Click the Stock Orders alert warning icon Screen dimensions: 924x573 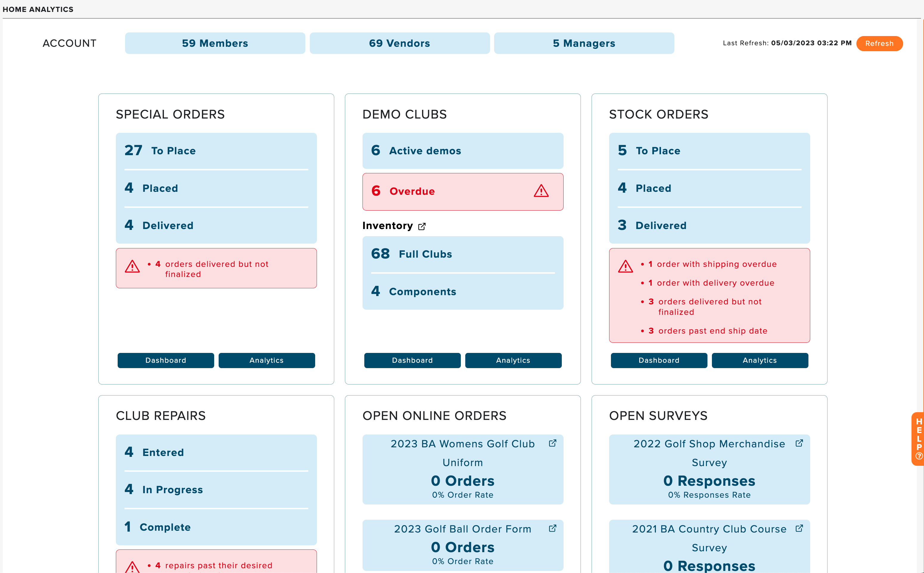tap(625, 267)
